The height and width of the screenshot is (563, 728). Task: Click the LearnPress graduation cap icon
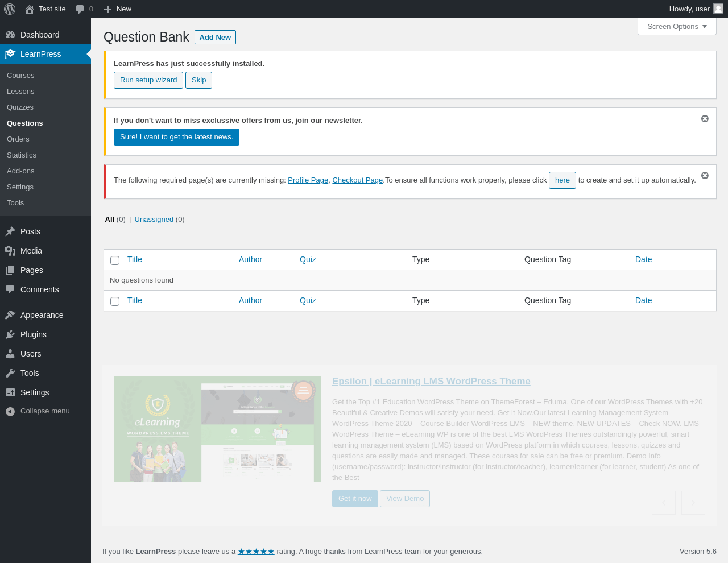point(10,54)
